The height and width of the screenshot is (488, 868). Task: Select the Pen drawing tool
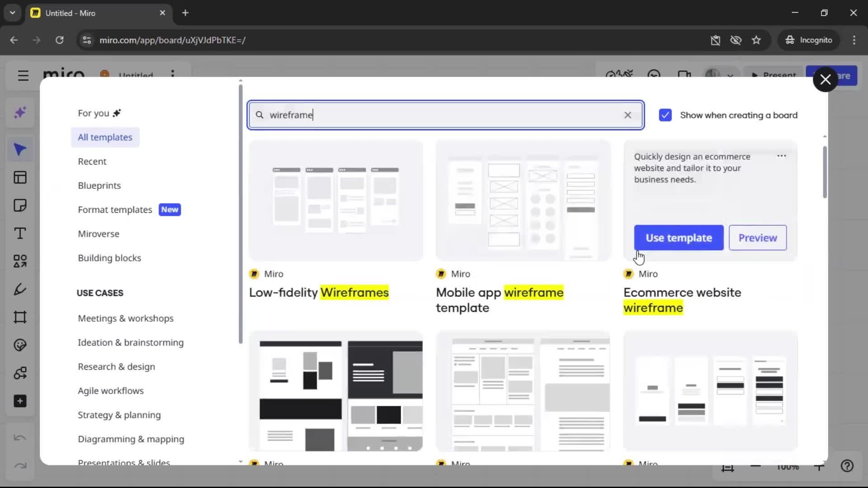pos(20,289)
